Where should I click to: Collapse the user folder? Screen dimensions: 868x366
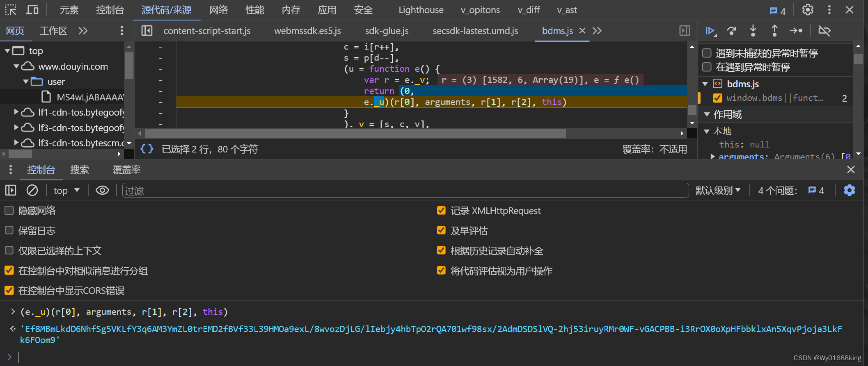click(x=26, y=82)
